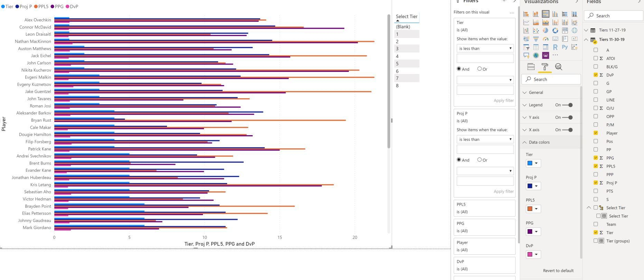
Task: Select the pie chart visualization
Action: [x=545, y=31]
